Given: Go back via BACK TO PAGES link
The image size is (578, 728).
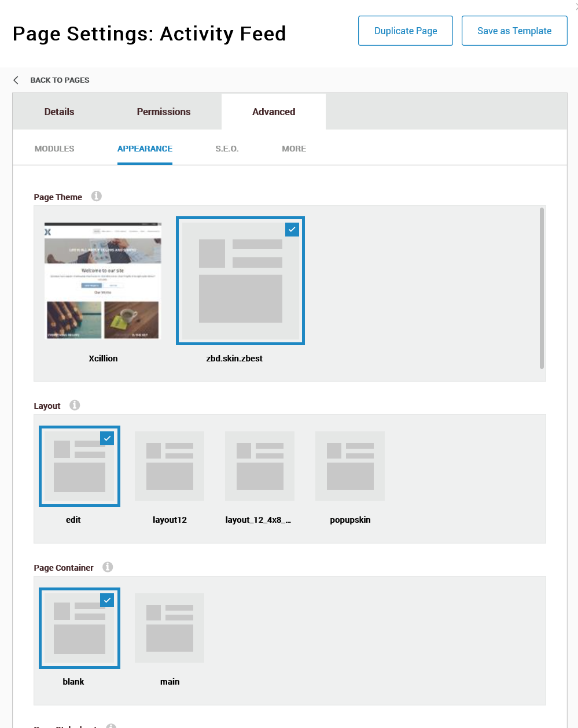Looking at the screenshot, I should click(x=60, y=80).
